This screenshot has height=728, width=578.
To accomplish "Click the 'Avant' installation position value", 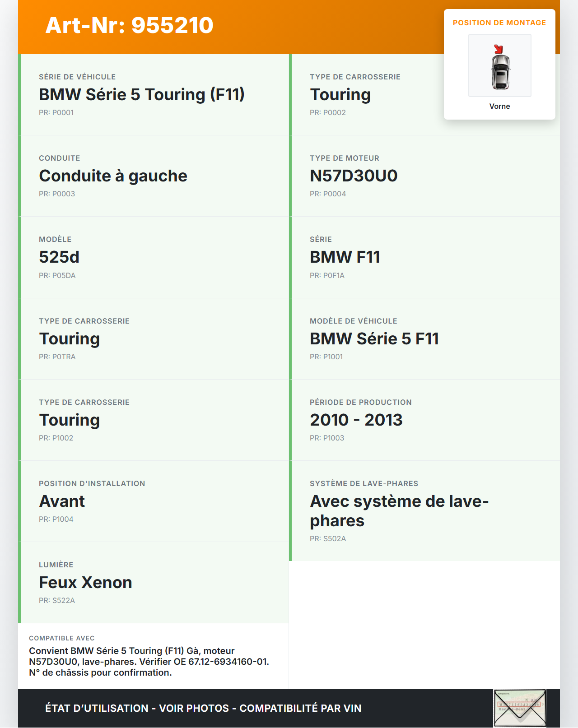I will coord(62,501).
